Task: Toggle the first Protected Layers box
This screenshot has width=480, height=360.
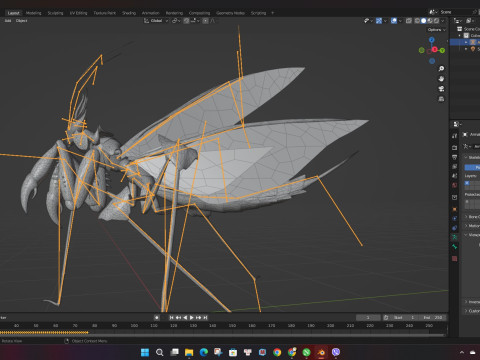Action: [467, 202]
